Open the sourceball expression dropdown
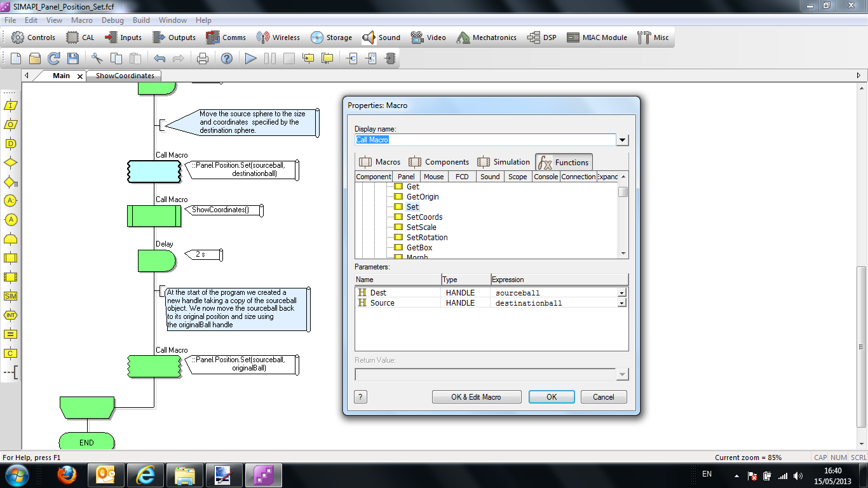 [x=621, y=293]
